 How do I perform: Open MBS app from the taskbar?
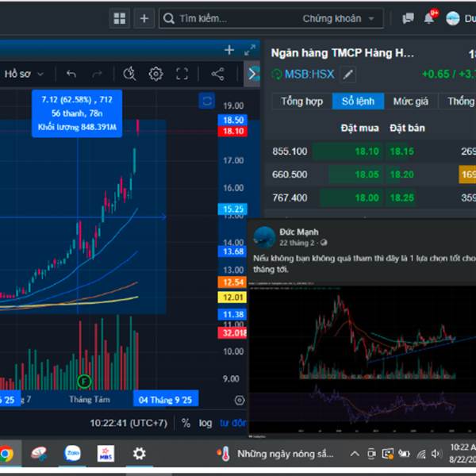pyautogui.click(x=106, y=454)
